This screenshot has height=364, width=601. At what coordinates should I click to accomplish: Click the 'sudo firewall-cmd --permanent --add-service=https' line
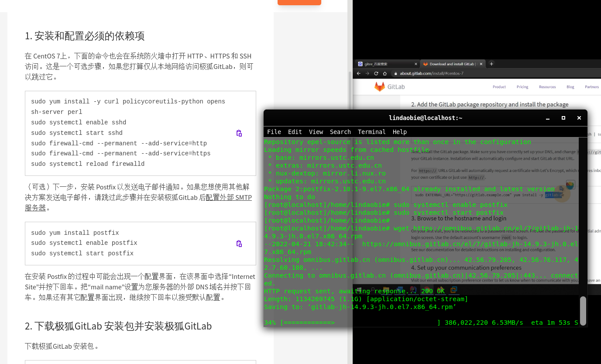[x=121, y=154]
